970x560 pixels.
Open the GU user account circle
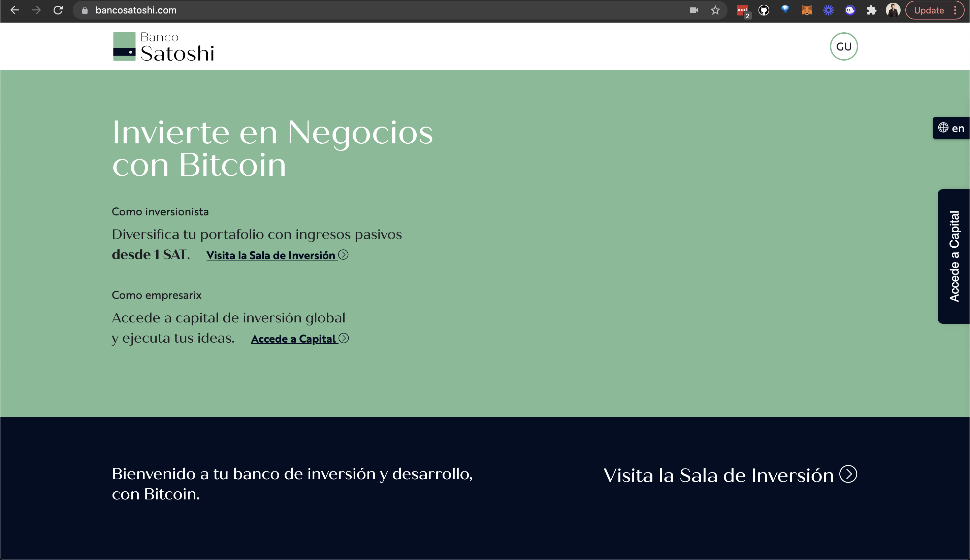[x=844, y=46]
